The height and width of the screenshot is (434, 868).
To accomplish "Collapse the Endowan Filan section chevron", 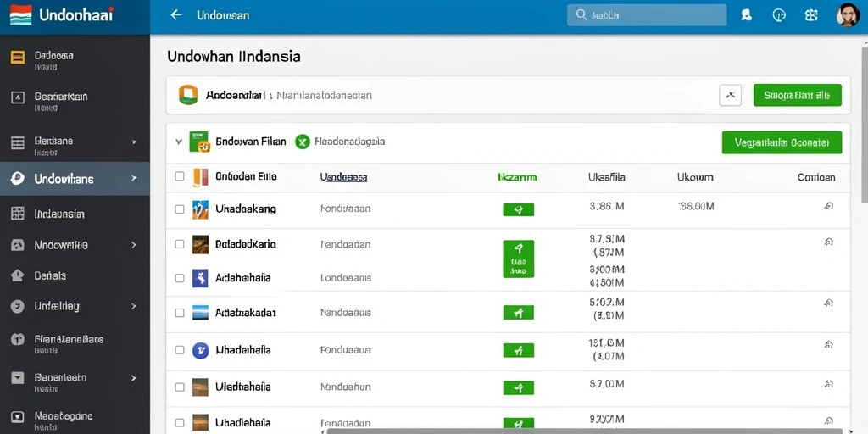I will [x=178, y=142].
